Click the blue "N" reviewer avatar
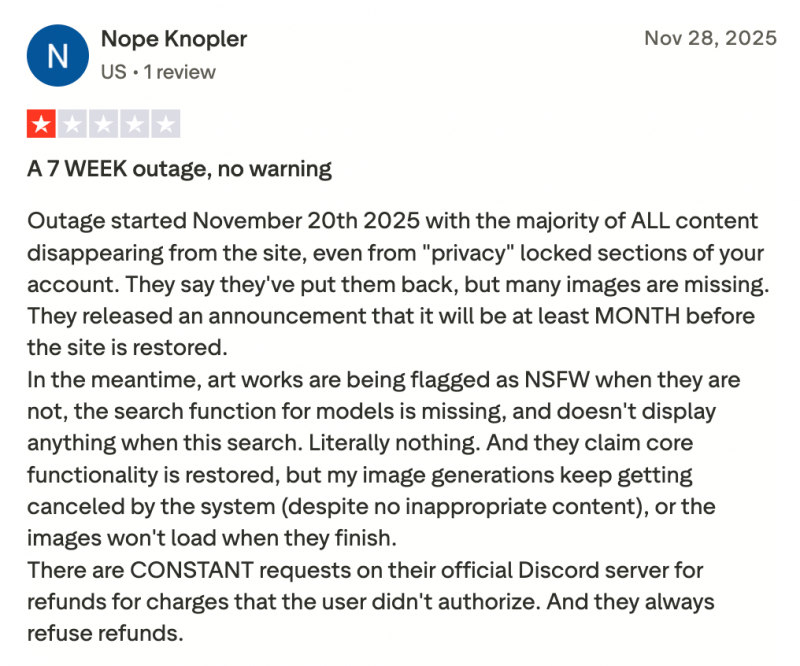The width and height of the screenshot is (800, 666). click(x=58, y=55)
